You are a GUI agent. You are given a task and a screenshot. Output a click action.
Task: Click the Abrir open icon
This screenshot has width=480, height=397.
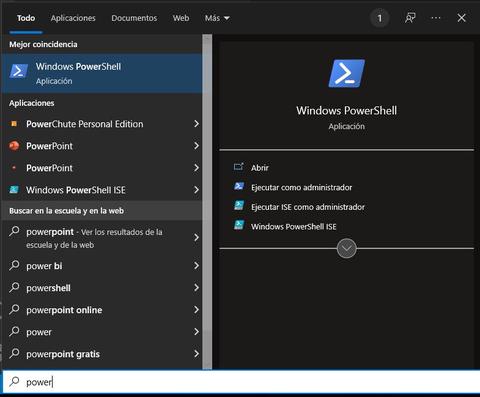coord(239,167)
